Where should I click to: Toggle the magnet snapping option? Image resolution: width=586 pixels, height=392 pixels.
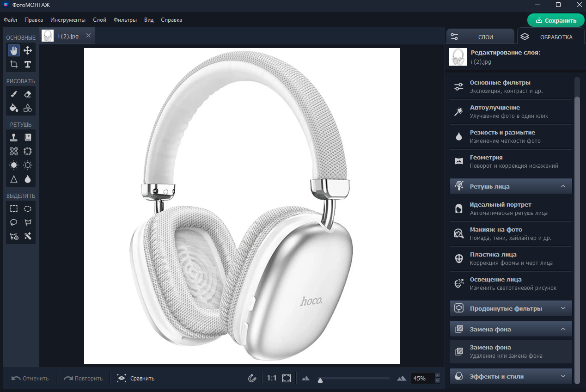(x=252, y=378)
